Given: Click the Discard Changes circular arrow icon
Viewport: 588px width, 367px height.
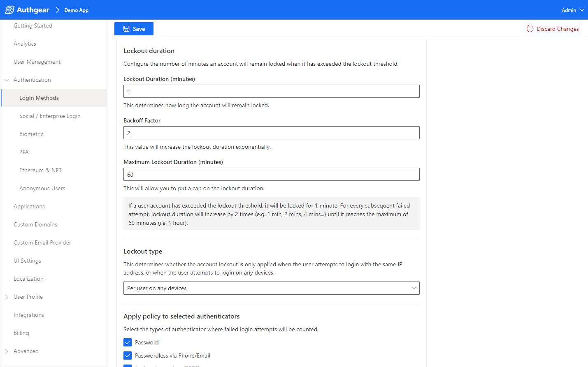Looking at the screenshot, I should [530, 29].
